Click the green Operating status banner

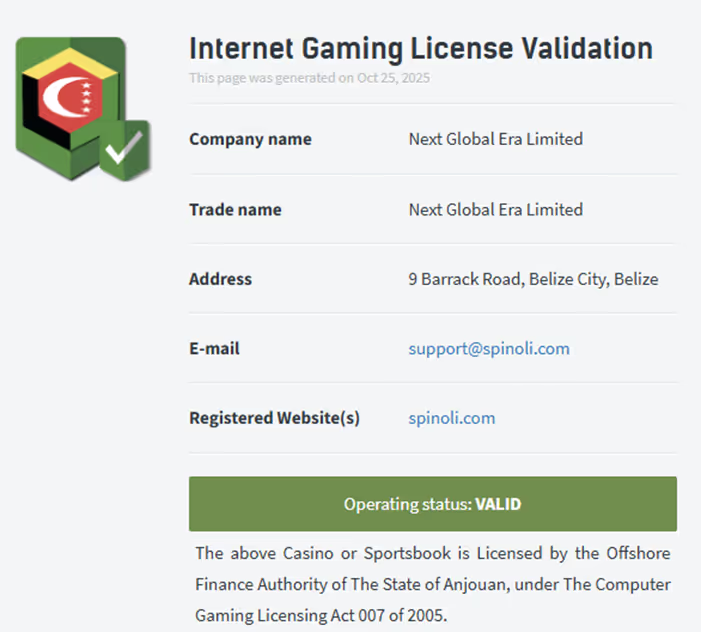pyautogui.click(x=432, y=504)
